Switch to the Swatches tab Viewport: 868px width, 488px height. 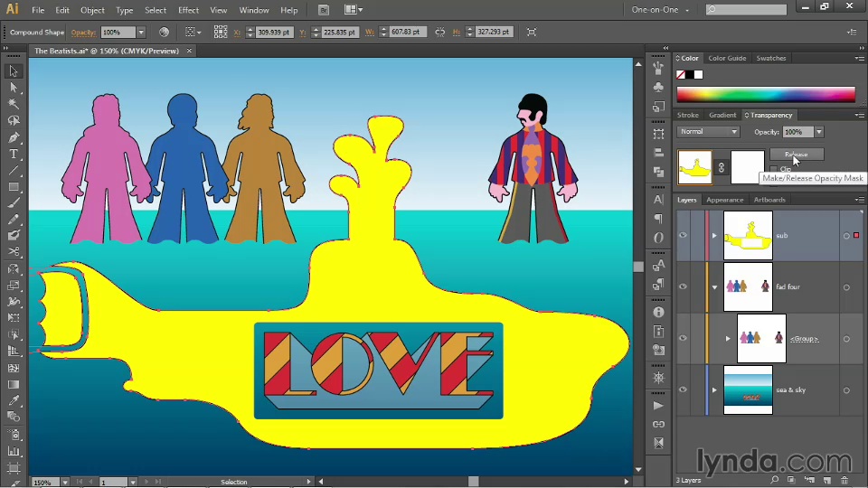(x=770, y=58)
